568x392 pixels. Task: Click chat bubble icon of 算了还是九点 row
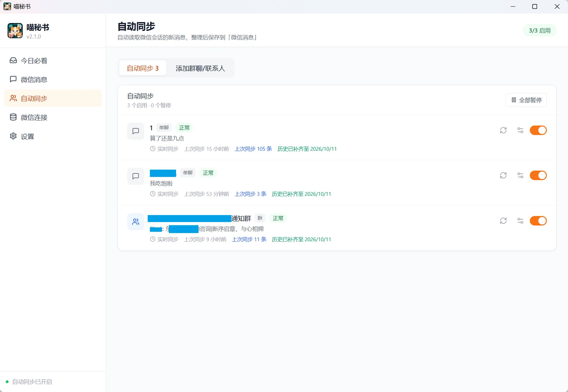click(136, 131)
